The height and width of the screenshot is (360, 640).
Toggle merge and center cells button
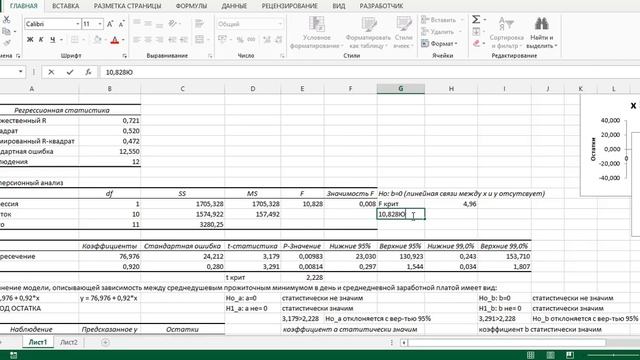[199, 40]
